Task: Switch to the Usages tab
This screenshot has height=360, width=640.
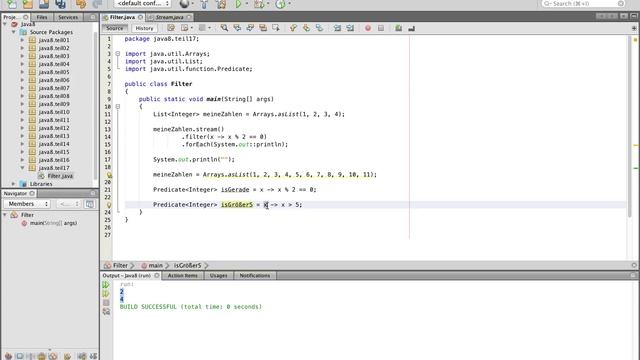Action: pyautogui.click(x=218, y=276)
